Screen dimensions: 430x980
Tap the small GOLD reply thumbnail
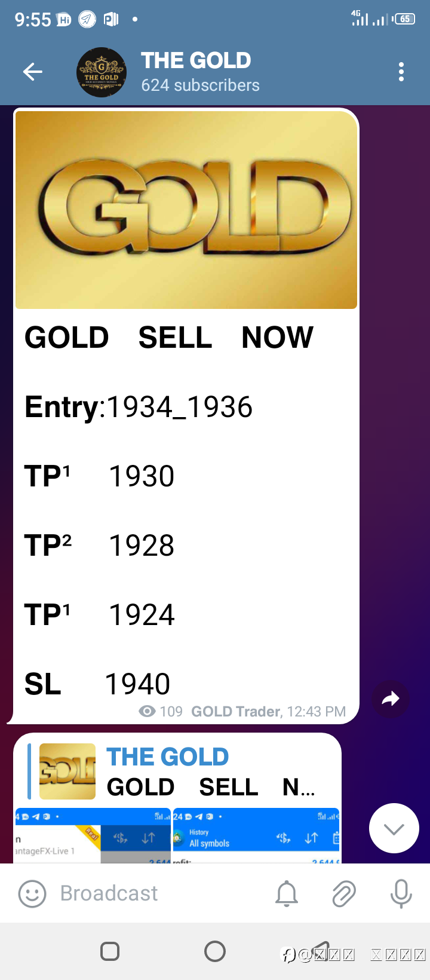(67, 771)
